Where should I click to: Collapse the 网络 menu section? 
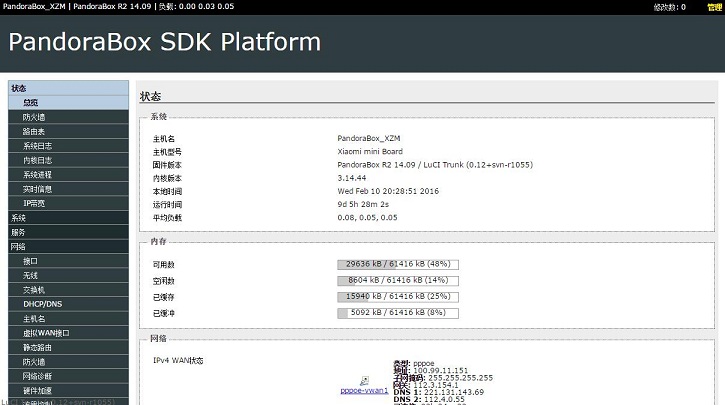[68, 246]
